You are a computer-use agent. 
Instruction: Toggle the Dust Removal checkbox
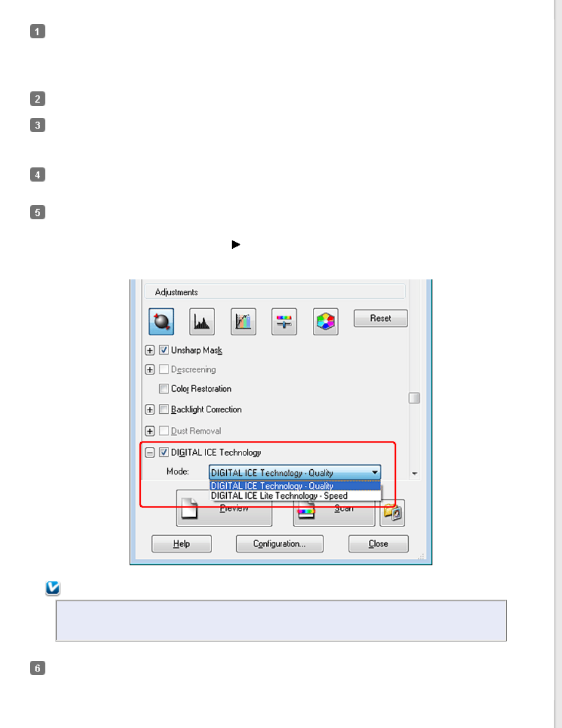164,431
